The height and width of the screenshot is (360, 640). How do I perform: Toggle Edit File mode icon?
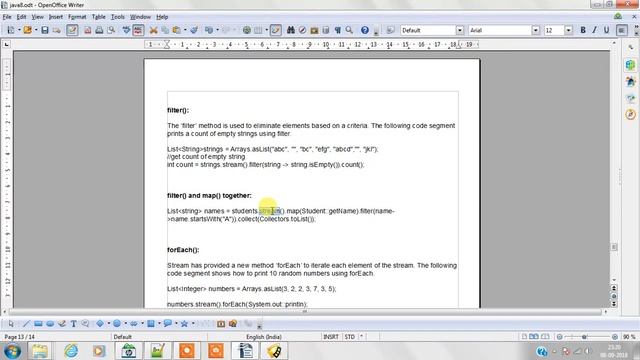coord(72,30)
